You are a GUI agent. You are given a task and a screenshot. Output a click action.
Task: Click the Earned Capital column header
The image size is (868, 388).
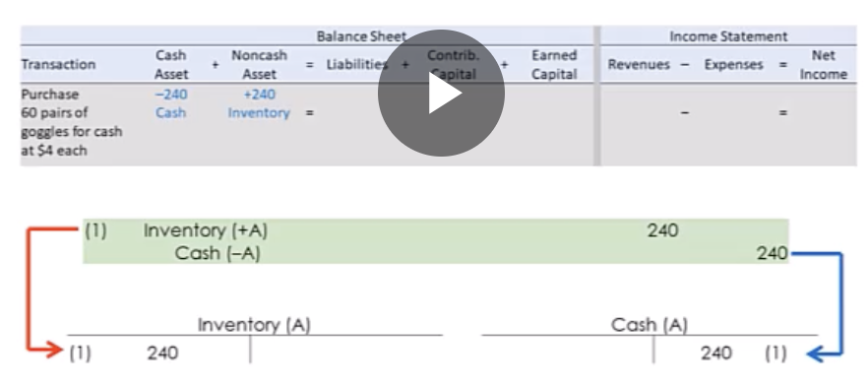(x=554, y=64)
